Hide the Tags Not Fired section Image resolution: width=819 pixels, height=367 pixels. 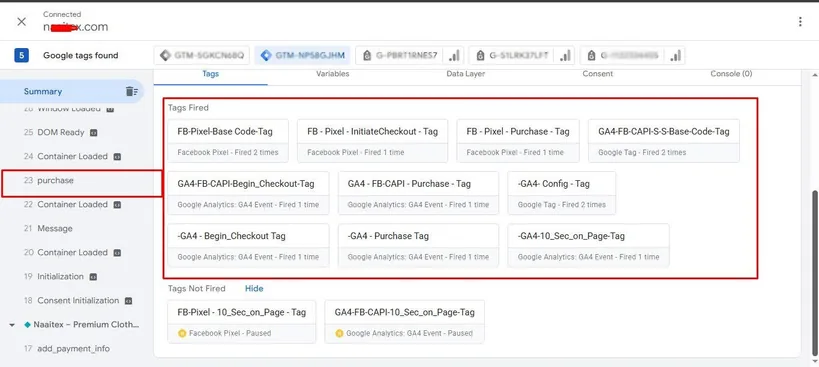[x=254, y=288]
